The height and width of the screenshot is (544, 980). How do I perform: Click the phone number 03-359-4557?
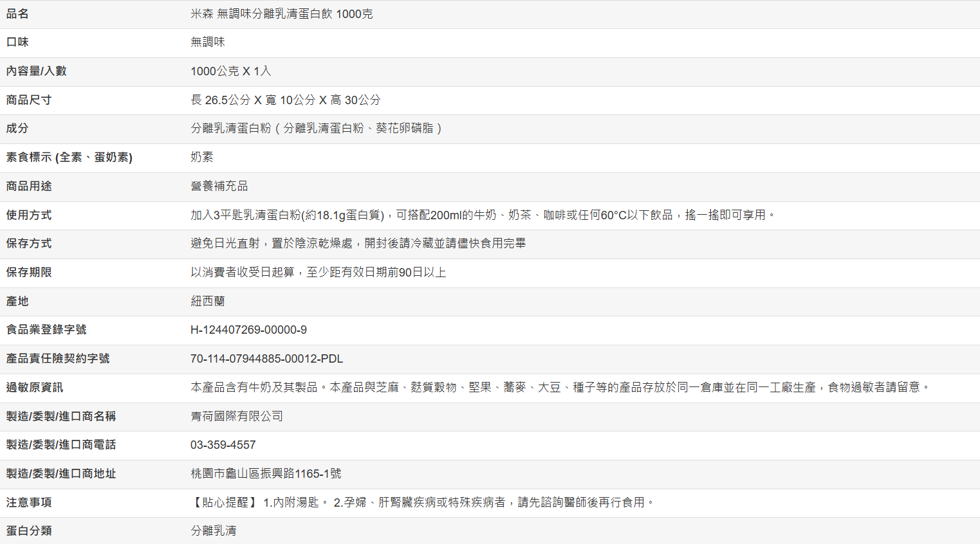pyautogui.click(x=223, y=445)
